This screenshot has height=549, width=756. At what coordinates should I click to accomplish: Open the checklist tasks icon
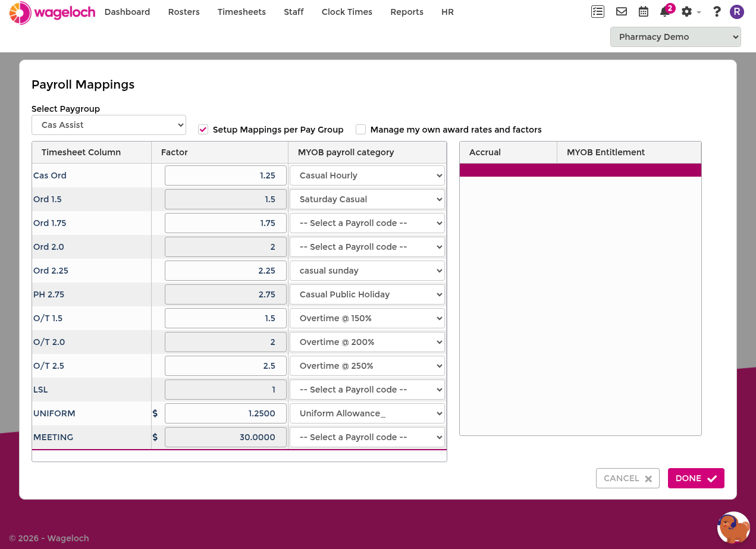pyautogui.click(x=598, y=11)
